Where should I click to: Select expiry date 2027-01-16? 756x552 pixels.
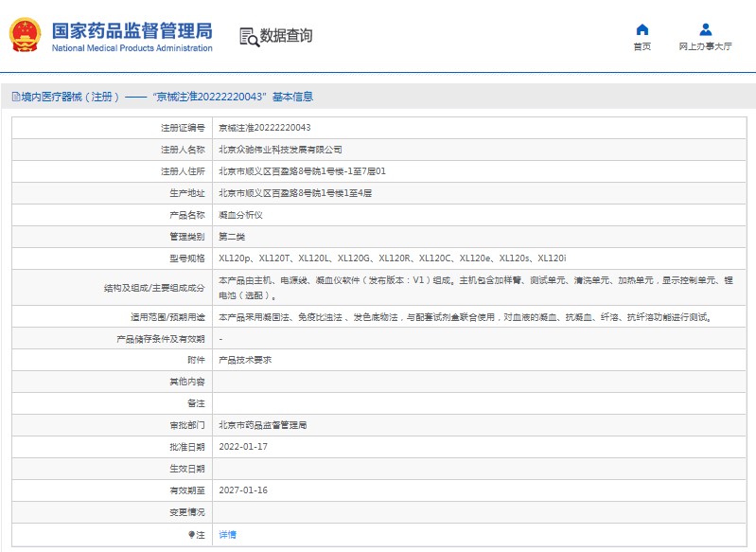[x=243, y=490]
